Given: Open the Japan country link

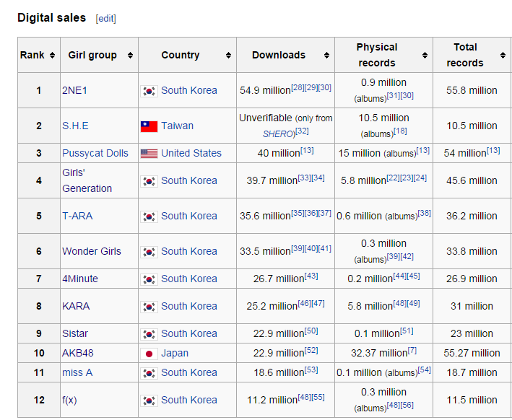Looking at the screenshot, I should click(x=175, y=353).
